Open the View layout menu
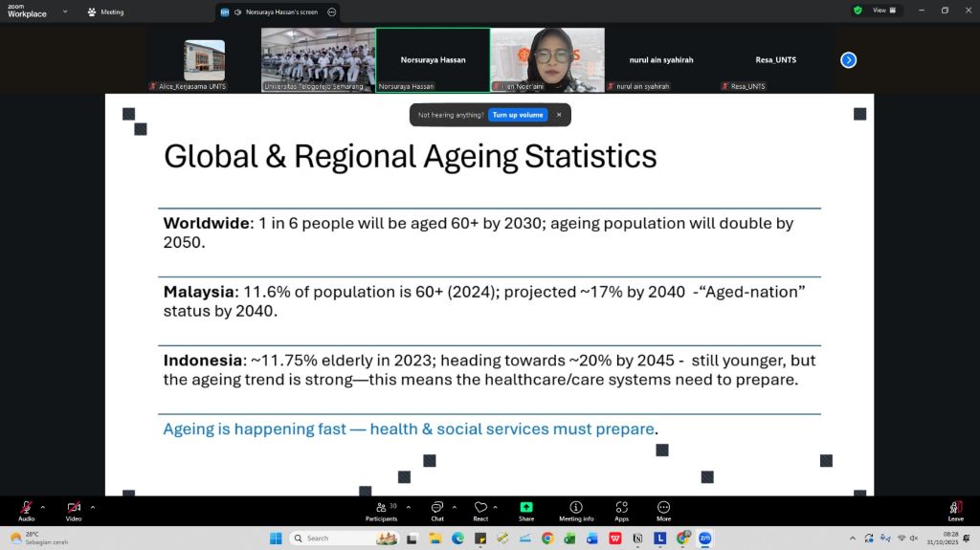 click(884, 11)
